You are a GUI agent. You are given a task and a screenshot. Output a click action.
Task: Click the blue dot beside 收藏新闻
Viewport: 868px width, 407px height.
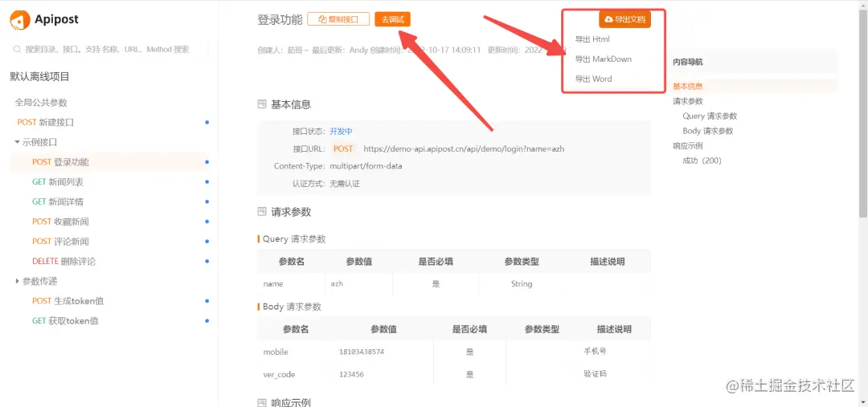(207, 222)
